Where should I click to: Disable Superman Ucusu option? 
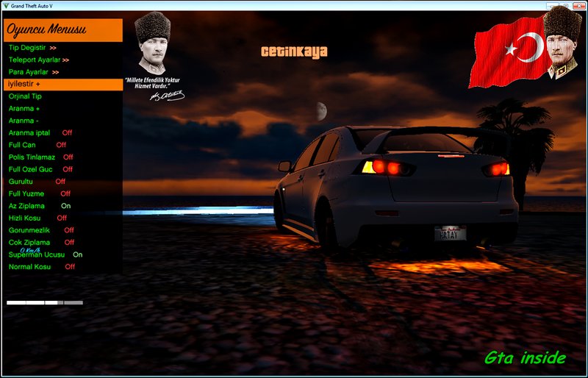click(46, 255)
